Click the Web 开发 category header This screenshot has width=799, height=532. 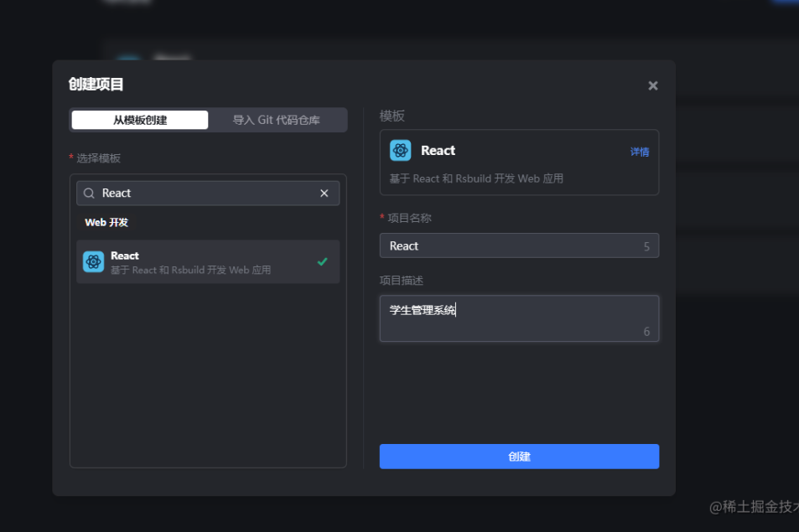[106, 223]
